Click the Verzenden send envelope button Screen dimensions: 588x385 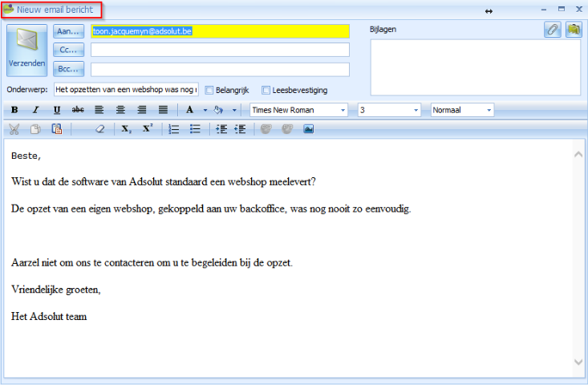pos(26,51)
